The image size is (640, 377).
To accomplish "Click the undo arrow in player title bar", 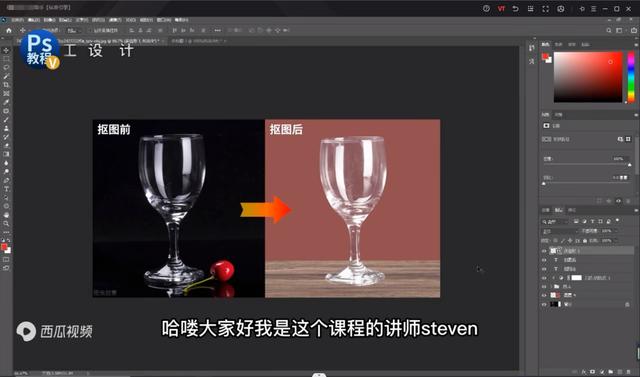I will pyautogui.click(x=516, y=9).
